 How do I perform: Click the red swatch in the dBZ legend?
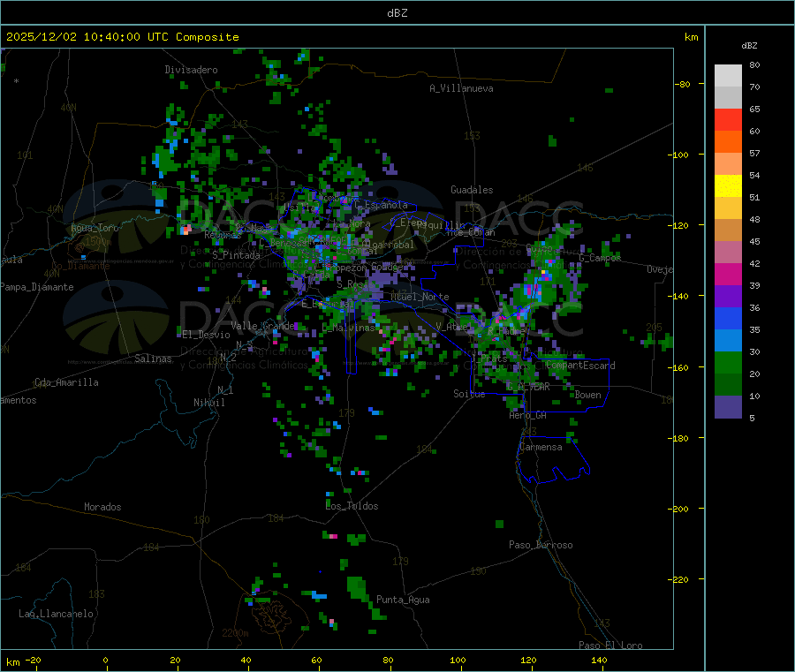[728, 119]
